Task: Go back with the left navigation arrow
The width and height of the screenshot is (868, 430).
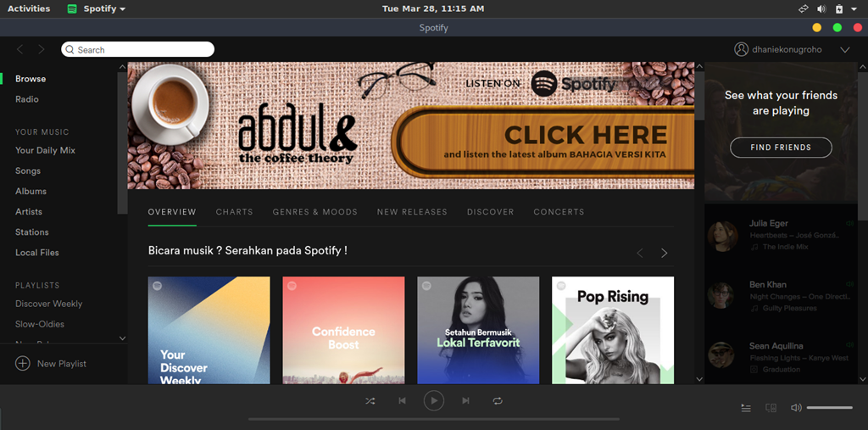Action: coord(20,49)
